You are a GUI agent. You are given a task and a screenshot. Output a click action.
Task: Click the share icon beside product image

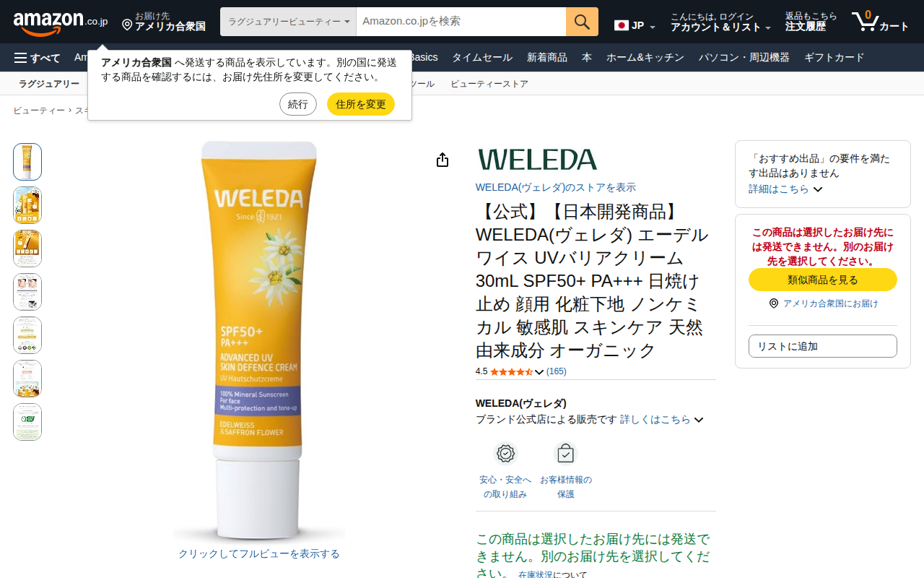(x=443, y=160)
